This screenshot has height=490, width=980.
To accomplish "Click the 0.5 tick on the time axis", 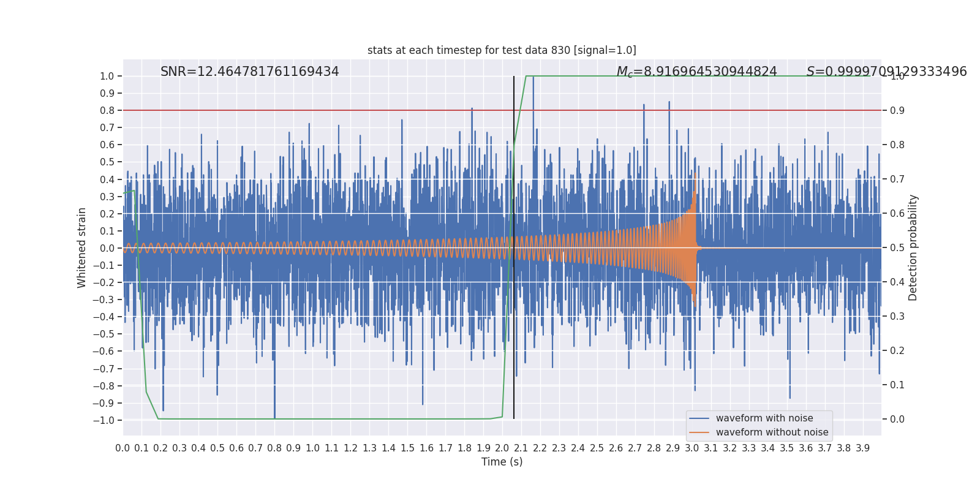I will pos(217,448).
